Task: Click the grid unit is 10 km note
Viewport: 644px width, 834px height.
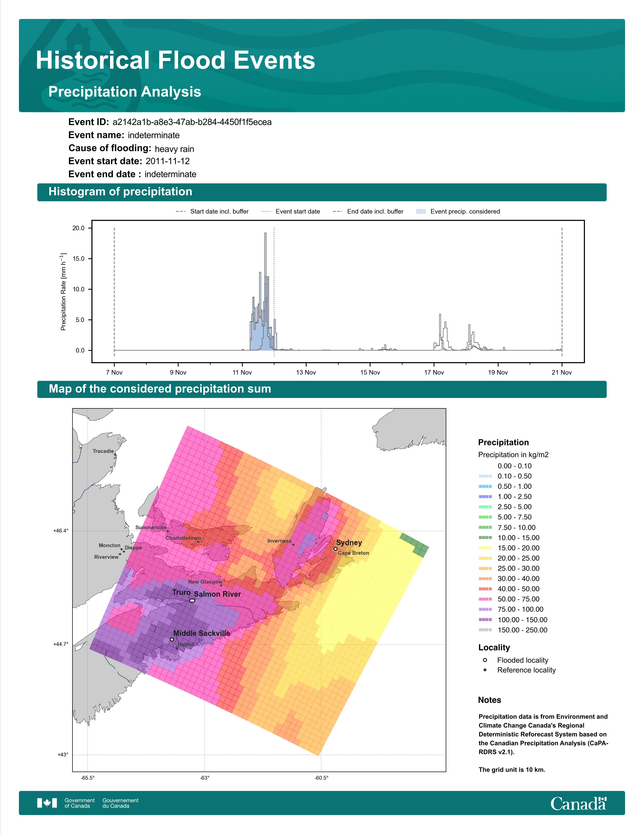Action: [x=512, y=770]
